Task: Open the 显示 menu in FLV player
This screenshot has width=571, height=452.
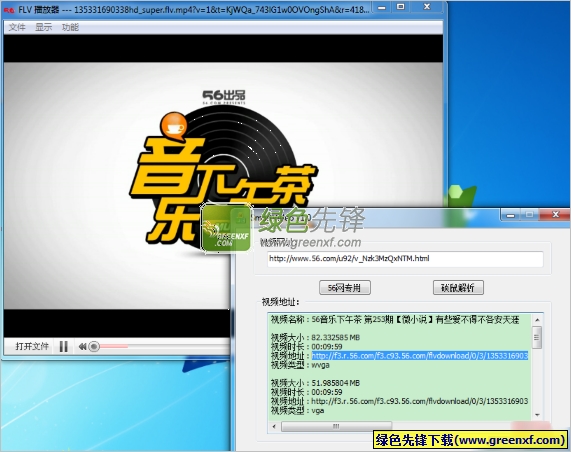Action: [43, 27]
